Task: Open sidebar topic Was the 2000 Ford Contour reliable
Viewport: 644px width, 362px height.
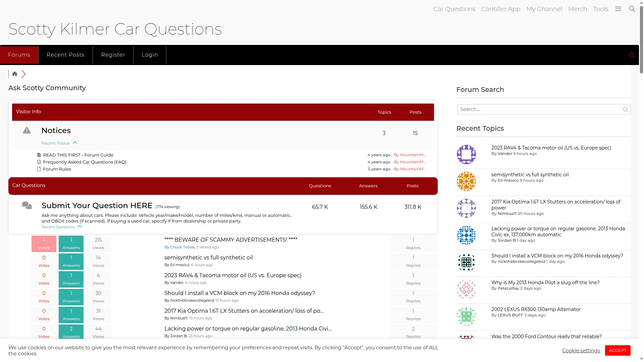Action: pos(546,337)
